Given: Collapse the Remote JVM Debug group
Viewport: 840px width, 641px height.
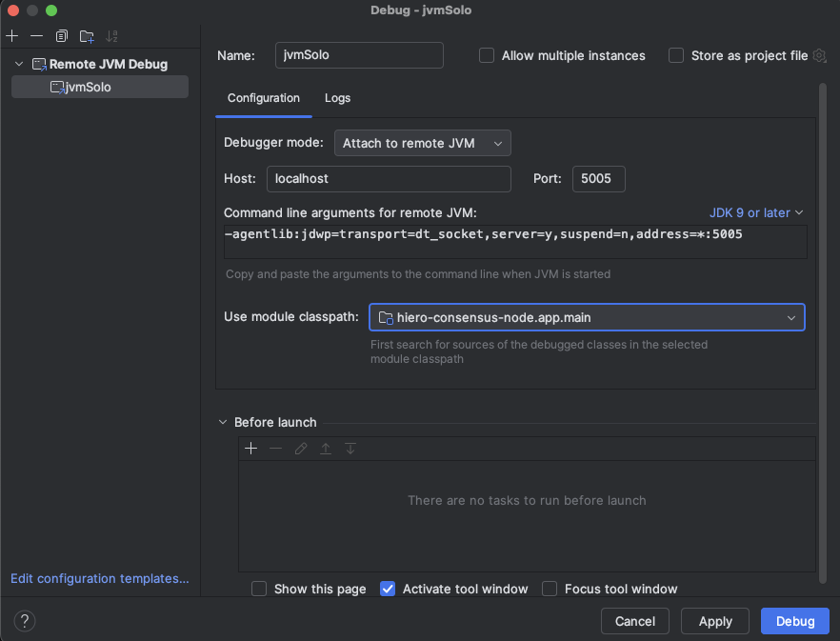Looking at the screenshot, I should click(18, 63).
